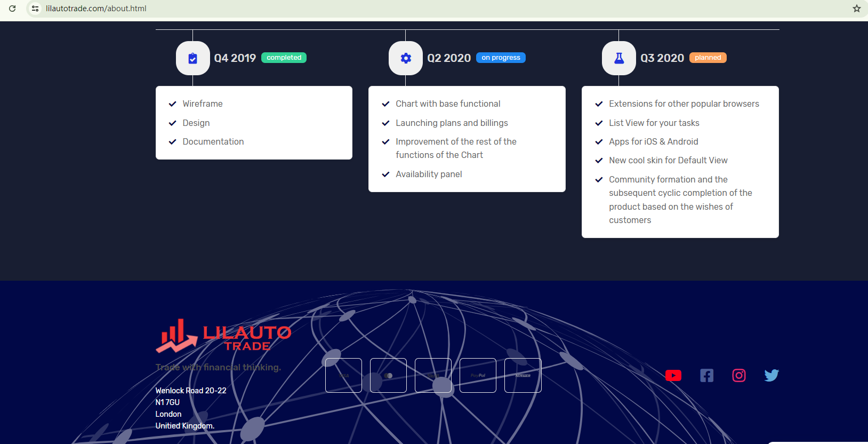Click Apps for iOS & Android text
The width and height of the screenshot is (868, 444).
click(x=654, y=141)
